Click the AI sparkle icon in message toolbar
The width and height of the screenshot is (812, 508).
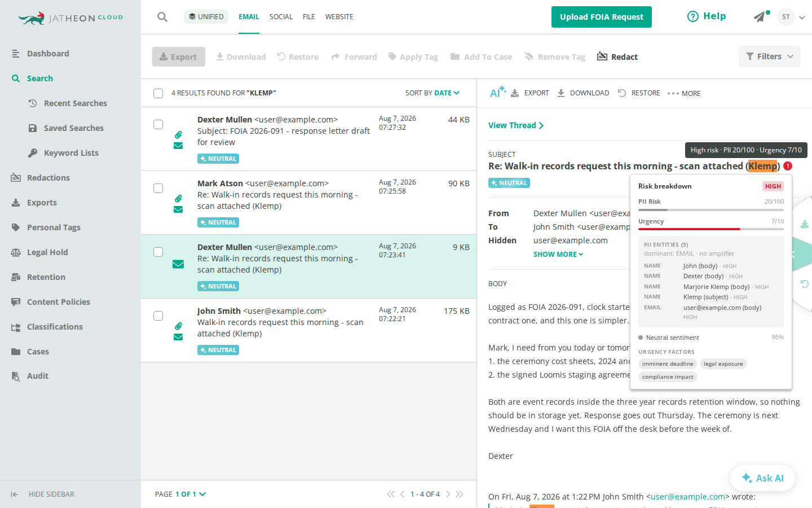point(497,92)
